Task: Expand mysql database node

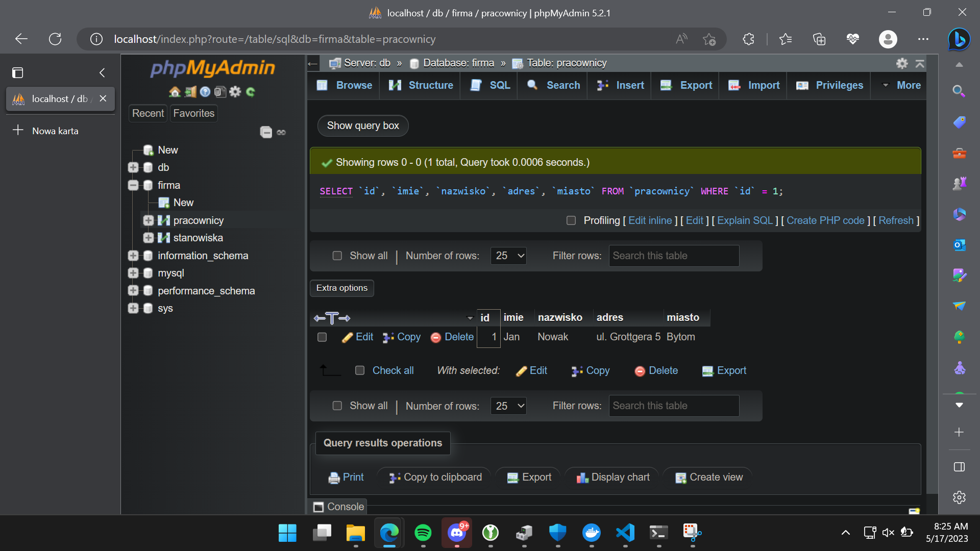Action: 133,273
